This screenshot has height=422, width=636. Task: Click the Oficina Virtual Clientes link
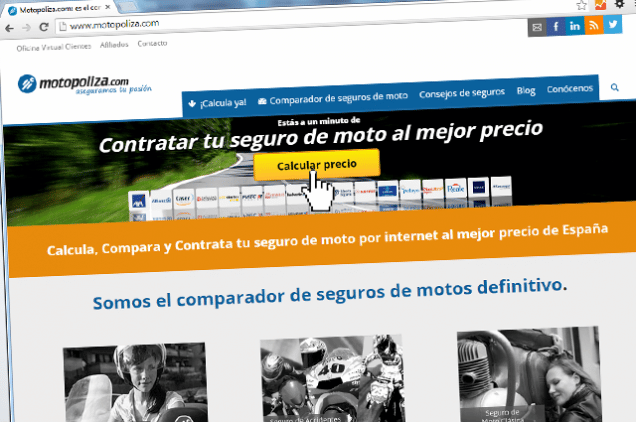pyautogui.click(x=54, y=47)
